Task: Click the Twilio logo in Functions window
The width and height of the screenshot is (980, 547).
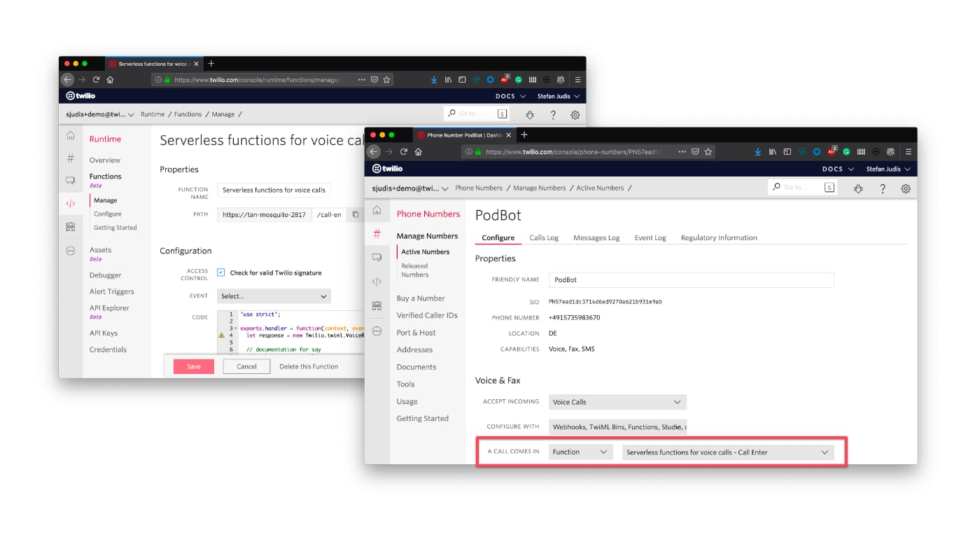Action: point(80,96)
